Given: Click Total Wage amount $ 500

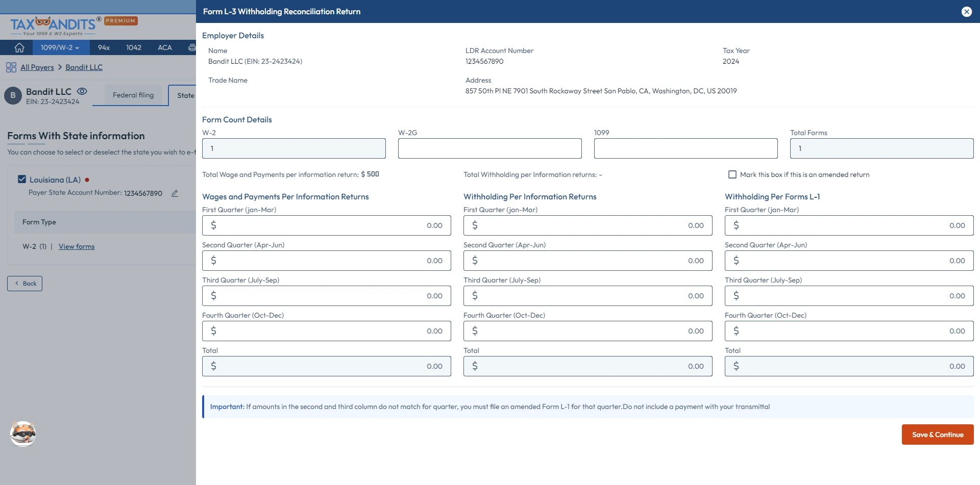Looking at the screenshot, I should (370, 174).
